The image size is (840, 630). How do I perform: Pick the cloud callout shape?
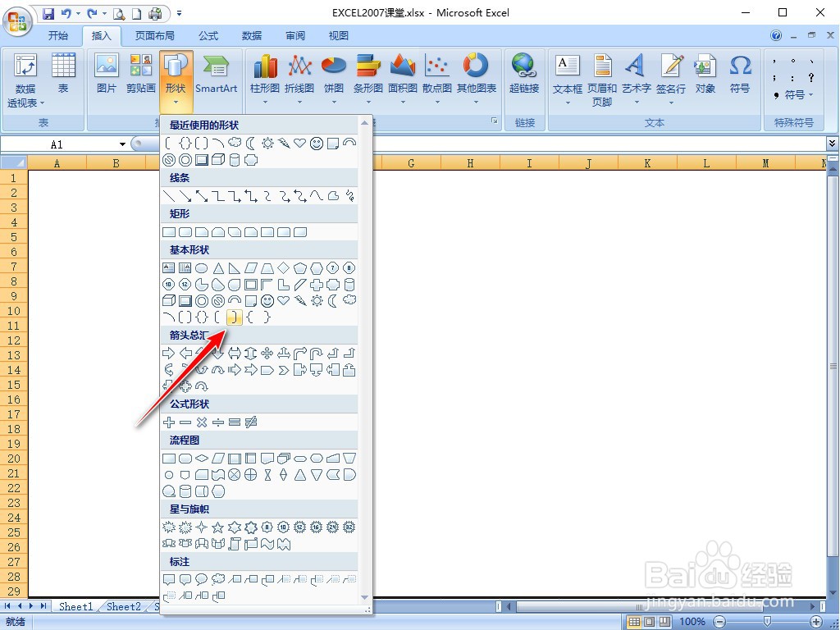point(218,579)
